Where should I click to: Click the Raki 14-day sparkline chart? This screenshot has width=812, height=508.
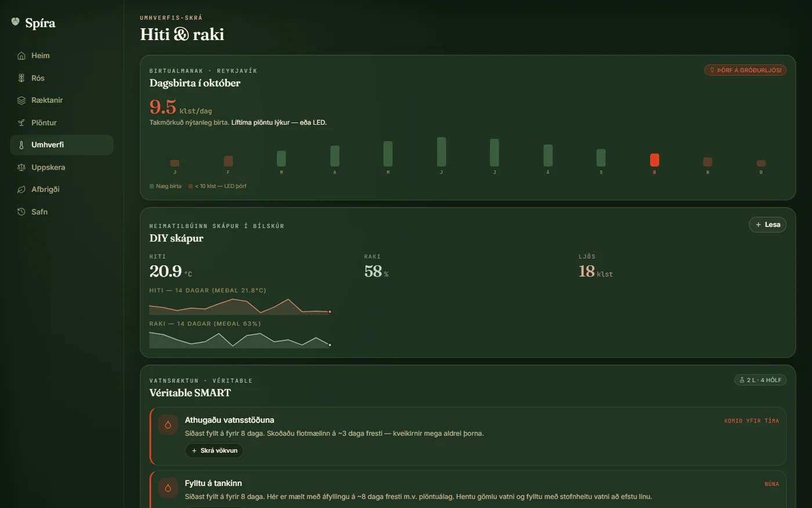240,340
